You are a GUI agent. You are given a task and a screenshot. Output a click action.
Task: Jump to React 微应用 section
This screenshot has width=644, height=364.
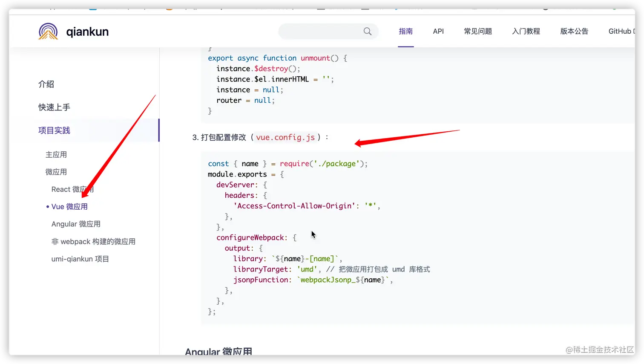[x=72, y=189]
